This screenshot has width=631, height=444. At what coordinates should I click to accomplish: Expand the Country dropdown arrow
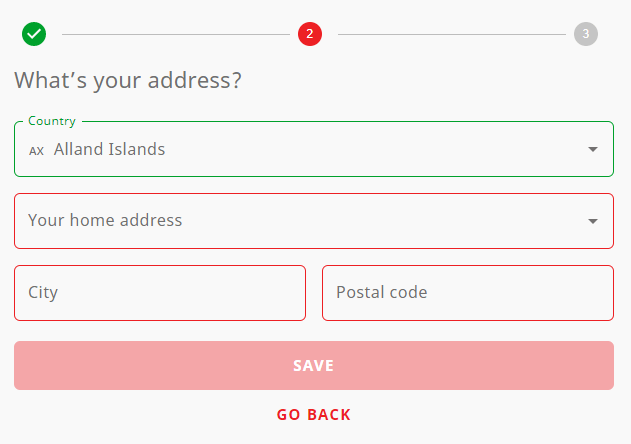tap(593, 149)
